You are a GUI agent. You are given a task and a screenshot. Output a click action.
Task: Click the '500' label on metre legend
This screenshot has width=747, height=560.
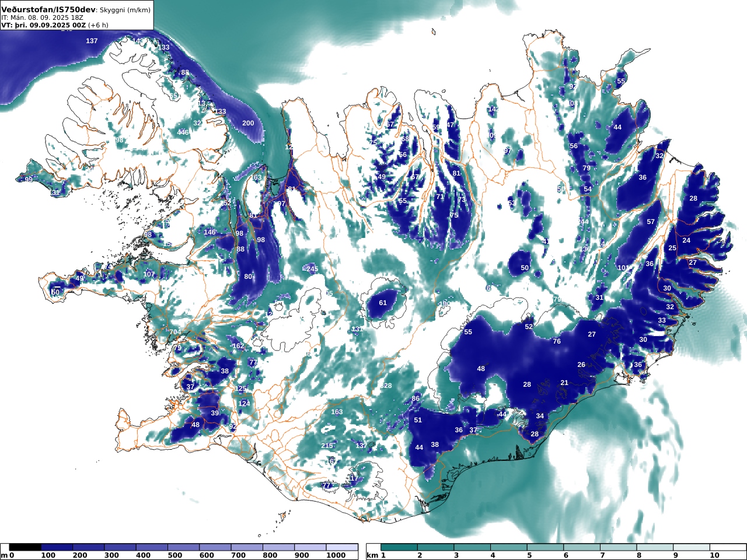175,555
